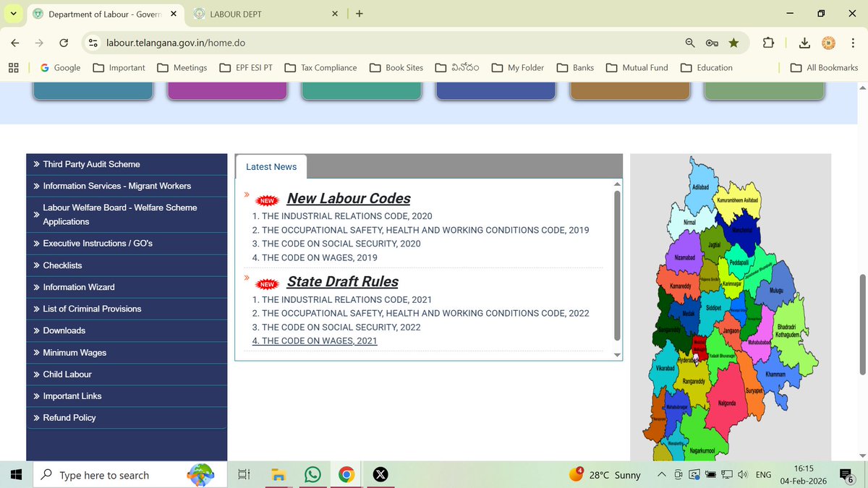Click the site information icon in address bar
The height and width of the screenshot is (488, 868).
pyautogui.click(x=93, y=43)
